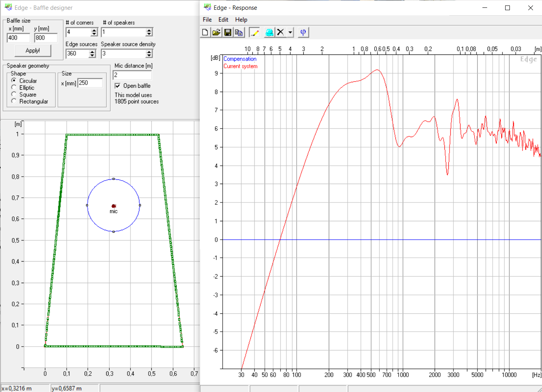Click the bottom-right baffle corner point
The image size is (542, 392).
click(x=182, y=347)
